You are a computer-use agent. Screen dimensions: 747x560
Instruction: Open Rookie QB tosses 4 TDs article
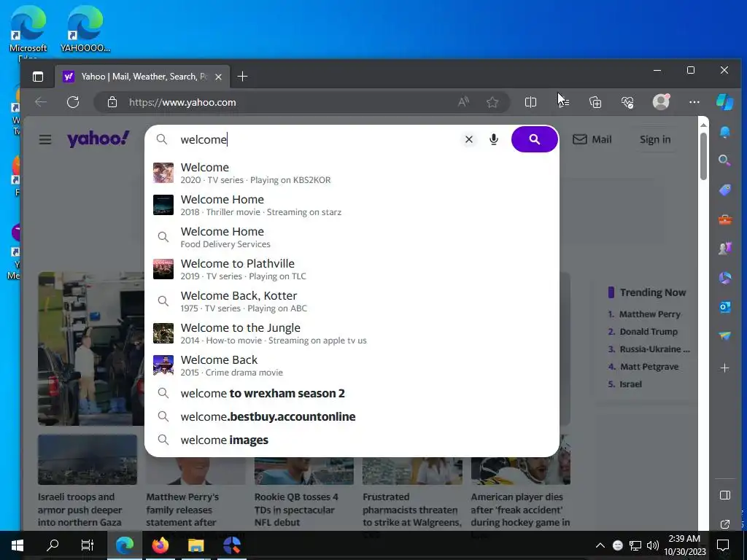click(296, 510)
